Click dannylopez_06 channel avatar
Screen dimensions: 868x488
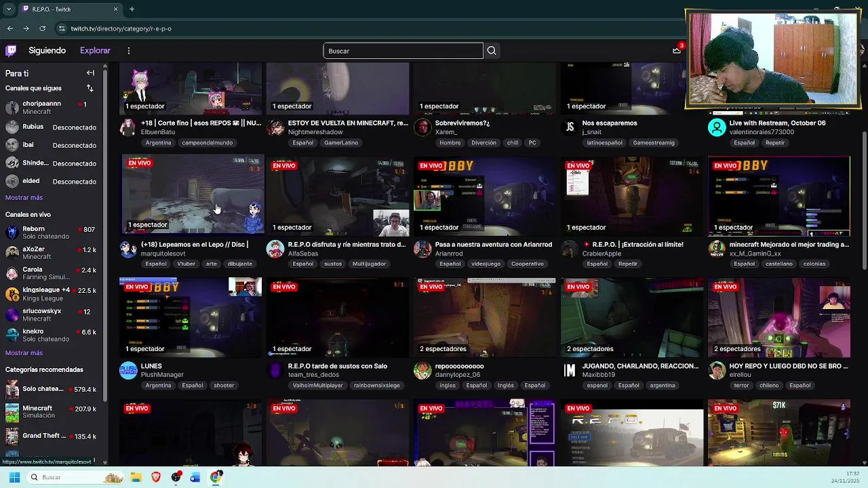422,370
